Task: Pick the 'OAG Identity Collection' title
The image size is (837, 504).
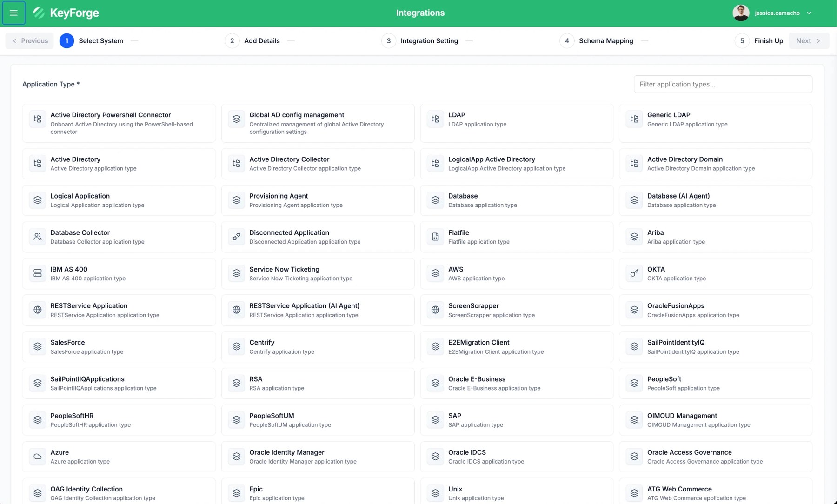Action: tap(86, 489)
